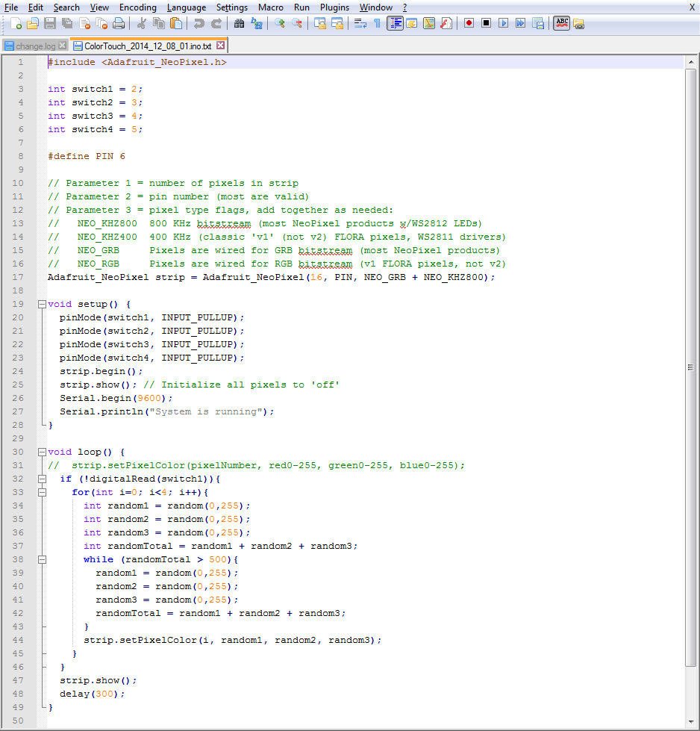Click the vertical scrollbar down arrow
Screen dimensions: 700x731
(691, 721)
